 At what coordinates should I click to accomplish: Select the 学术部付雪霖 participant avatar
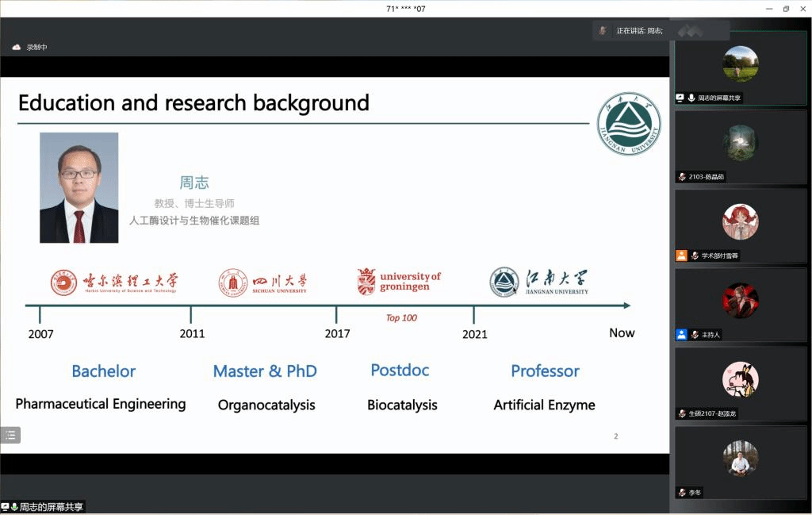tap(740, 221)
